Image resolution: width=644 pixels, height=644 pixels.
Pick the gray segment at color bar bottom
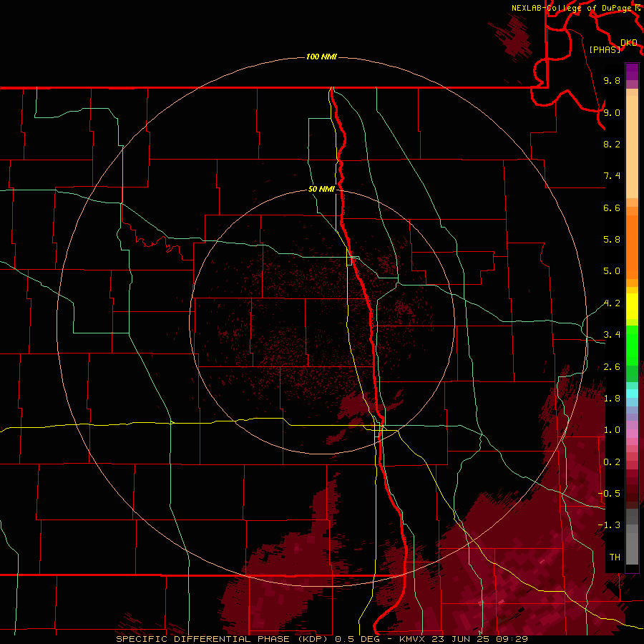pyautogui.click(x=632, y=549)
